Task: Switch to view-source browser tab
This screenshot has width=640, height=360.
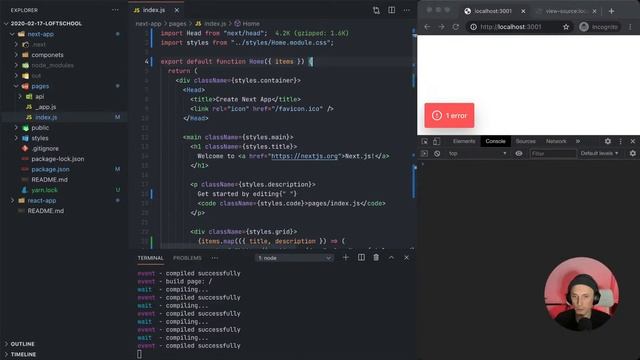Action: [x=565, y=11]
